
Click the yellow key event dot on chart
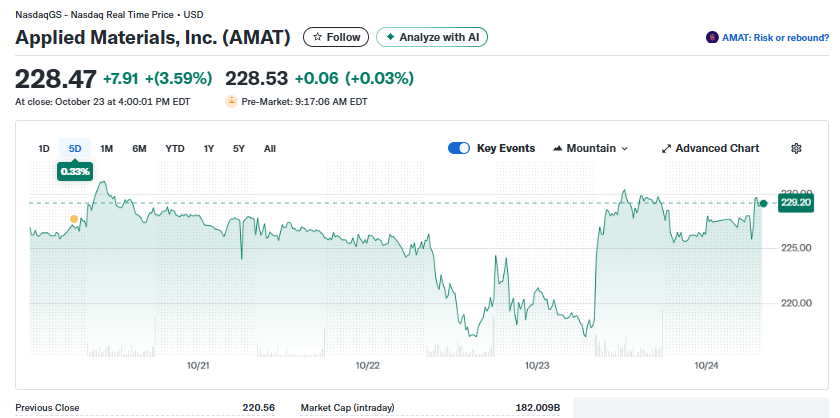[73, 218]
